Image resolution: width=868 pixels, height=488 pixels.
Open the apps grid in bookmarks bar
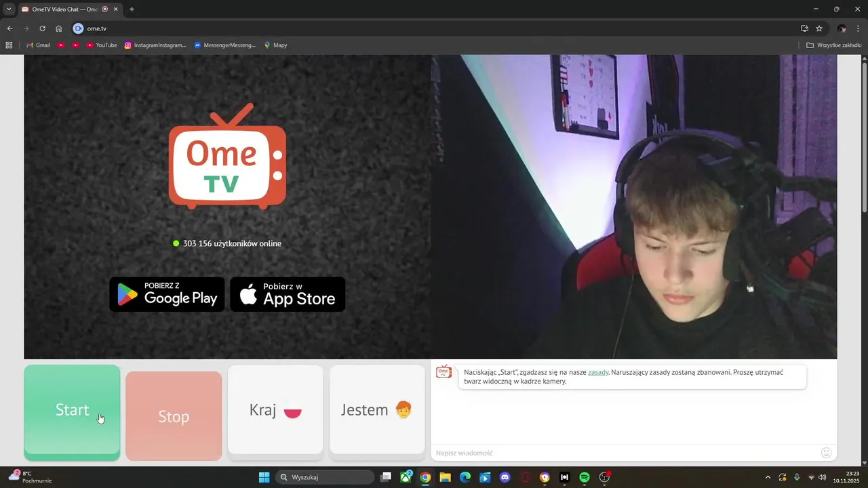click(x=9, y=45)
